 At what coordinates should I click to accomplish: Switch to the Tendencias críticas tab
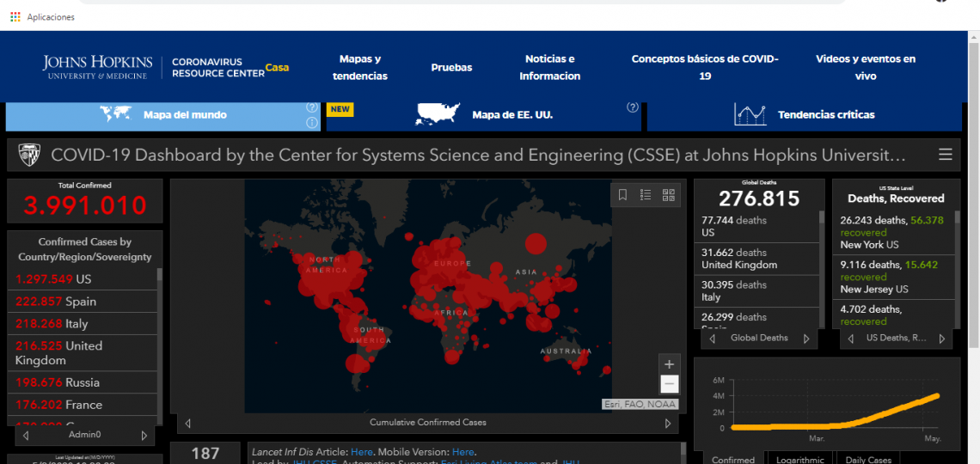click(804, 116)
